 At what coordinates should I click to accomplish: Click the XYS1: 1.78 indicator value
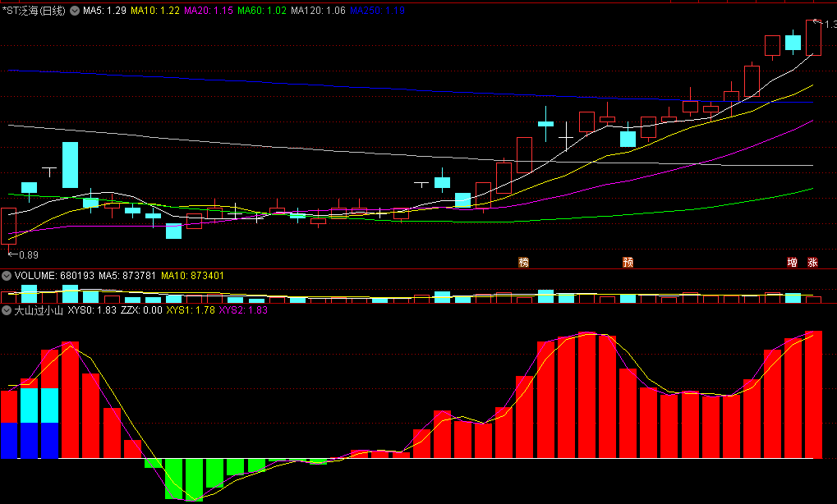(x=191, y=310)
